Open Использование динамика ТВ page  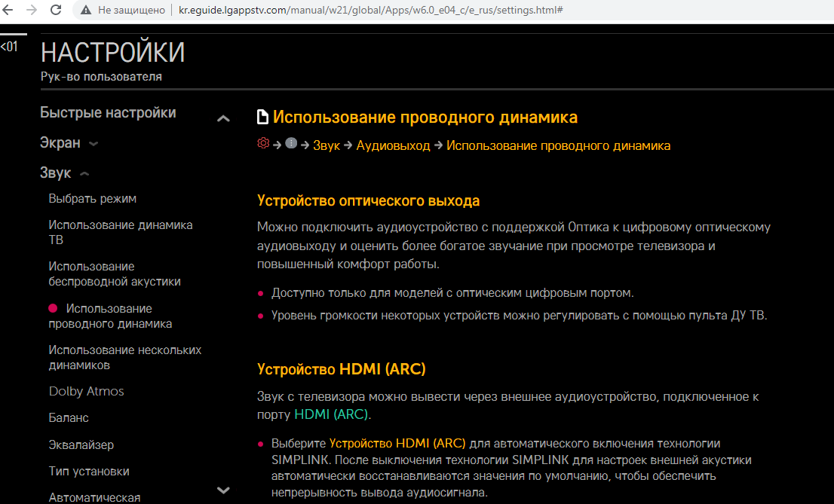120,232
